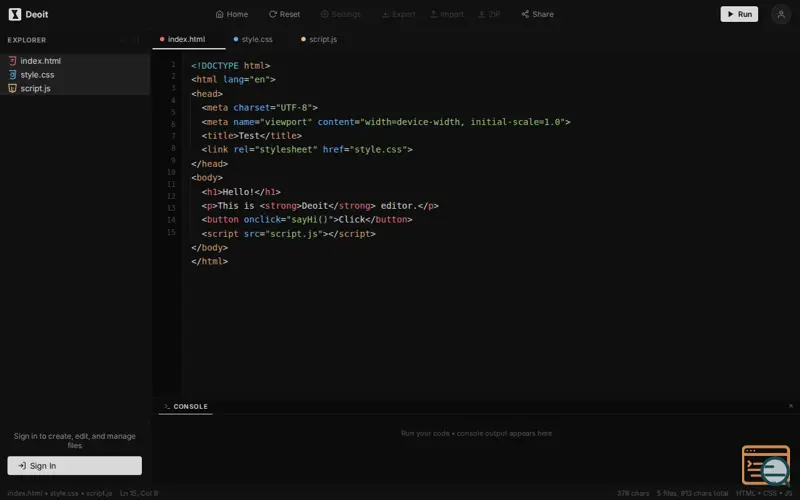Open the Settings option

[x=340, y=14]
